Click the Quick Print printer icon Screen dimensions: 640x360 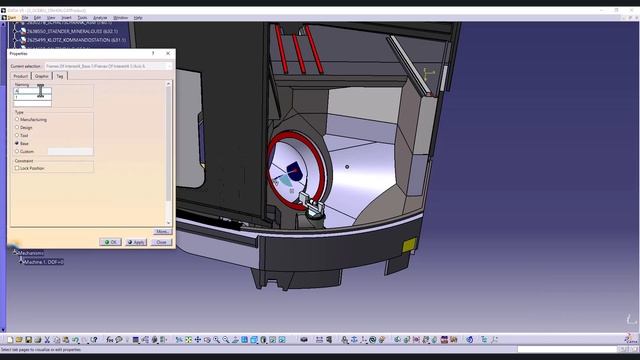point(38,340)
